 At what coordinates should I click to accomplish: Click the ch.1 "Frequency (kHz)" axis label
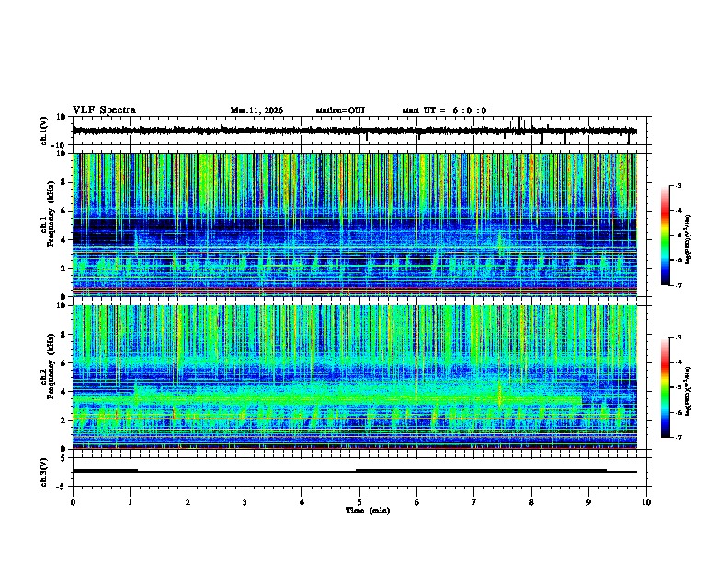51,213
